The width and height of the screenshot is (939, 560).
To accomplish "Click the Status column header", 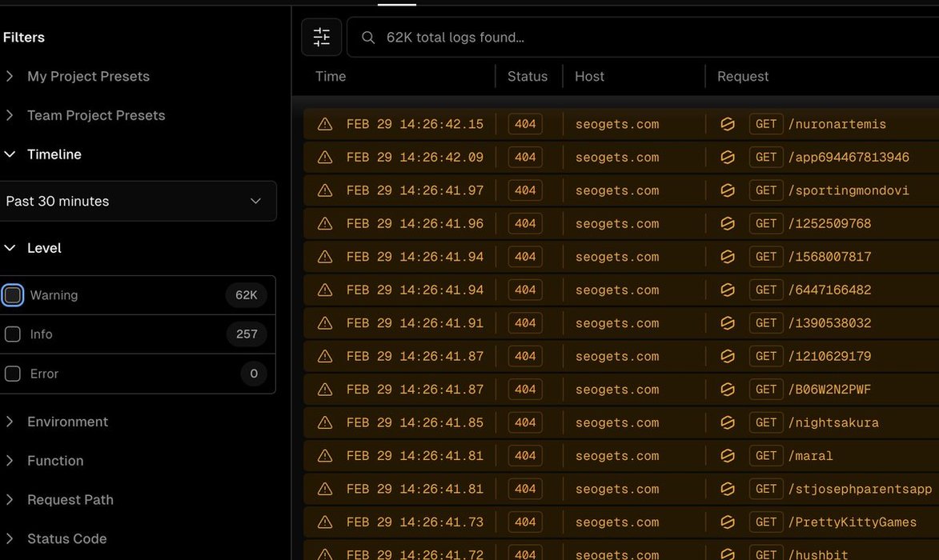I will 528,76.
